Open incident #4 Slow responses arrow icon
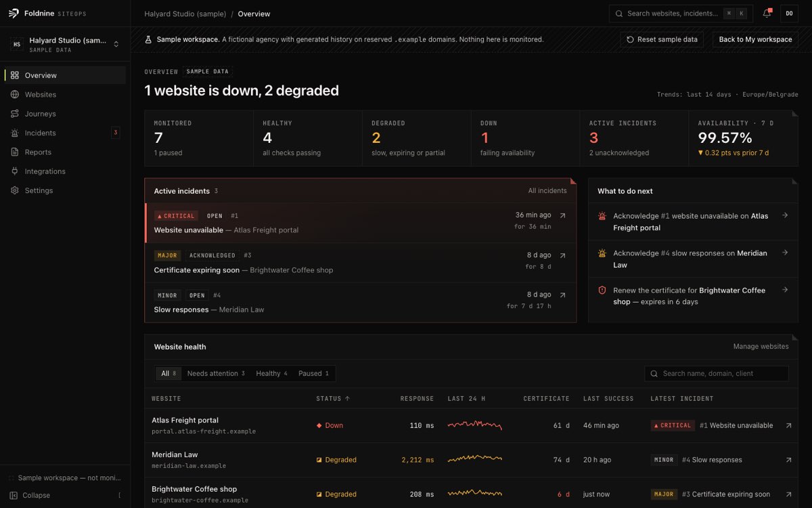The width and height of the screenshot is (812, 508). coord(562,295)
